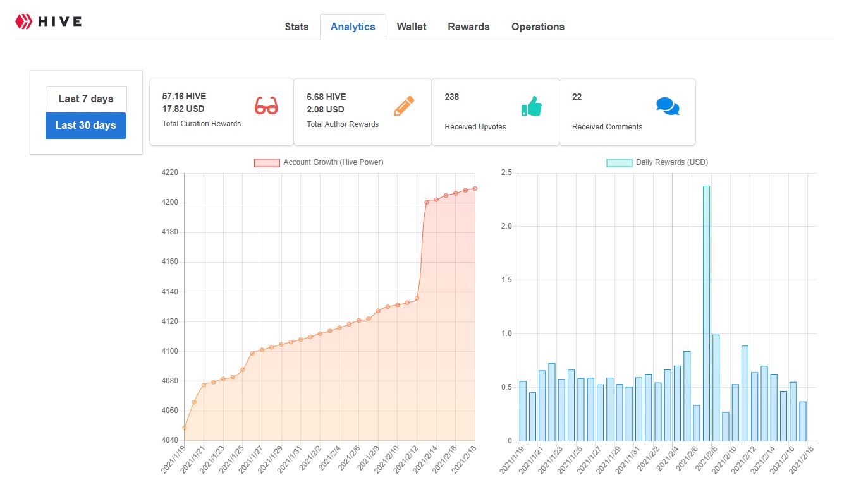Click the Hive logo icon
Screen dimensions: 849x504
tap(24, 21)
